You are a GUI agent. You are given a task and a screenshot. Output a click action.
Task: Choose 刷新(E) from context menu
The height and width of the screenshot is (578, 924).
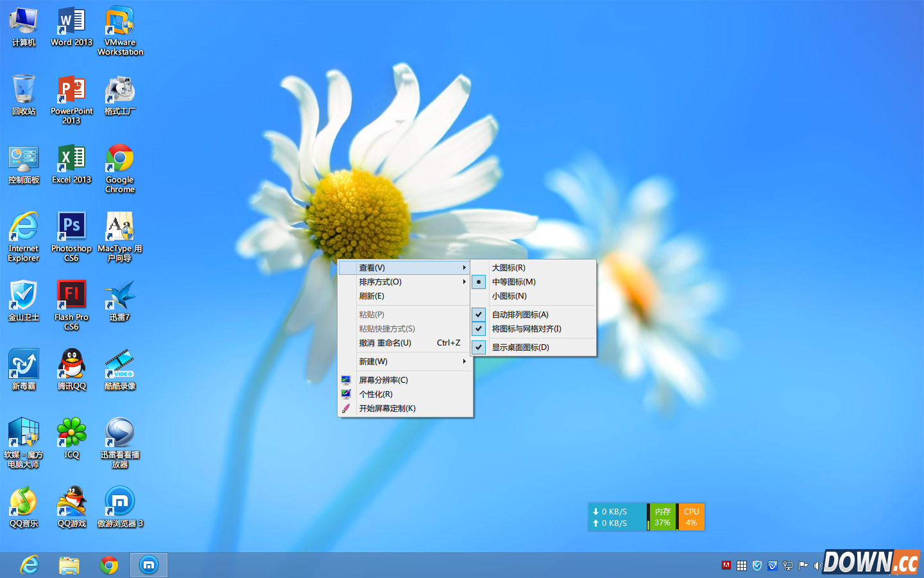pos(372,296)
